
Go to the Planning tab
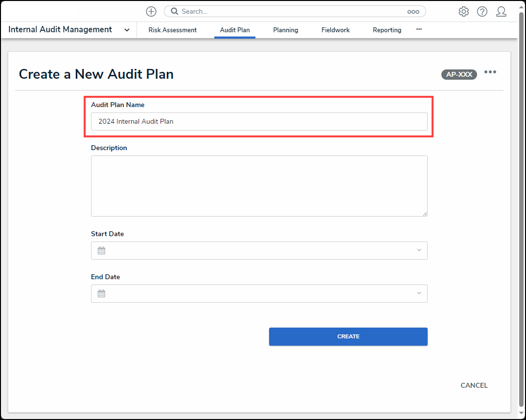285,30
